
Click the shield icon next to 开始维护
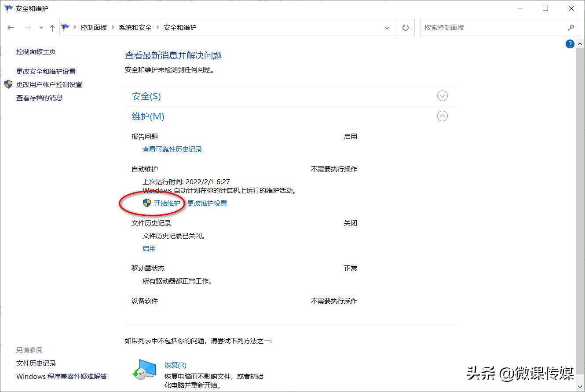[146, 203]
